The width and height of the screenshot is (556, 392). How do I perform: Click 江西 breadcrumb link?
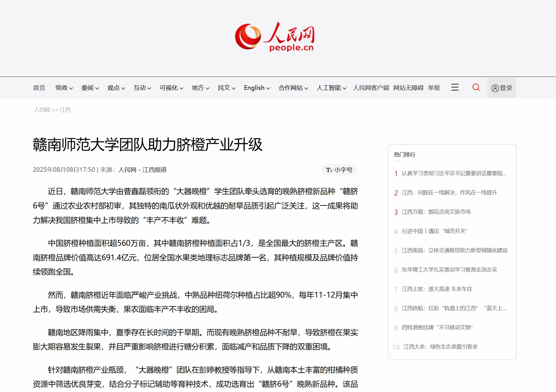(x=65, y=110)
